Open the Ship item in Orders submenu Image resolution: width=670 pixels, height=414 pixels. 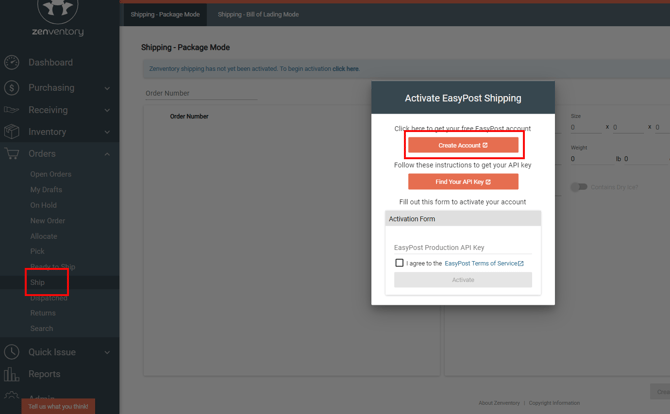[x=37, y=282]
